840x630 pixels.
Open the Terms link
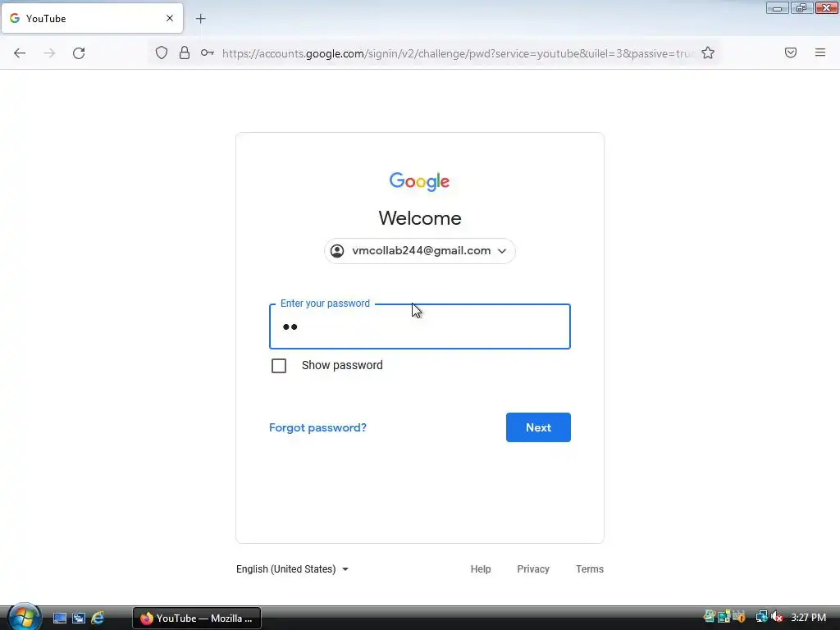click(589, 569)
